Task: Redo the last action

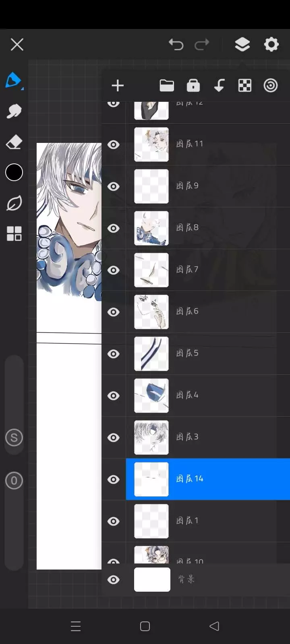Action: 202,44
